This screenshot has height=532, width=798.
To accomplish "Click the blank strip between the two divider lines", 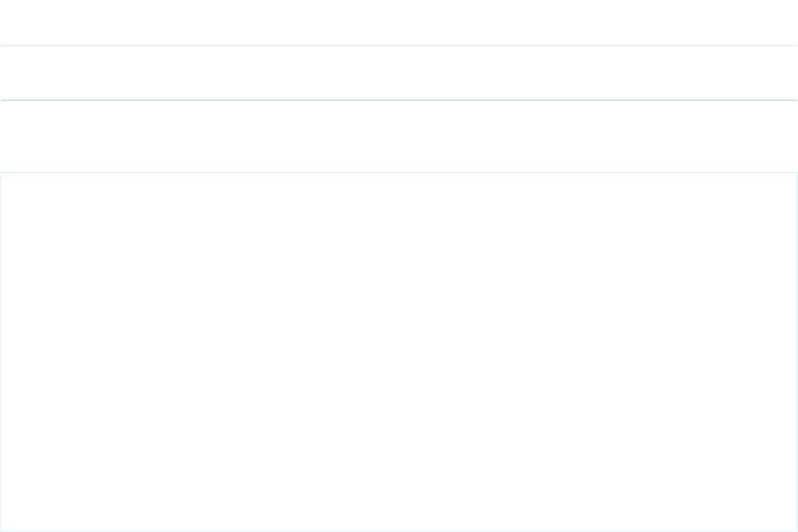I will [x=399, y=73].
